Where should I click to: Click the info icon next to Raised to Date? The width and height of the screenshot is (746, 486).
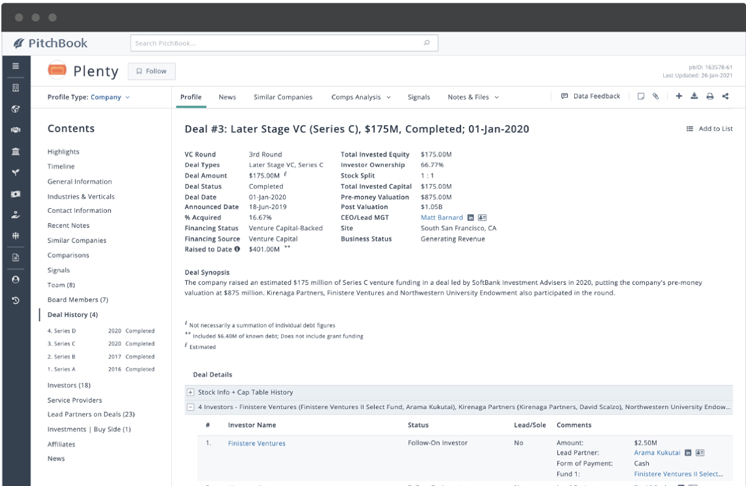pos(237,249)
